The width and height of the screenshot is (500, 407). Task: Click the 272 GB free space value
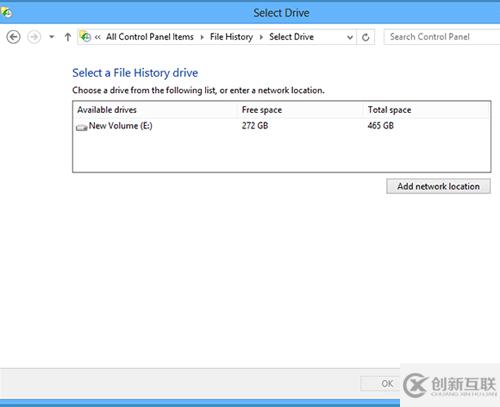(x=255, y=126)
